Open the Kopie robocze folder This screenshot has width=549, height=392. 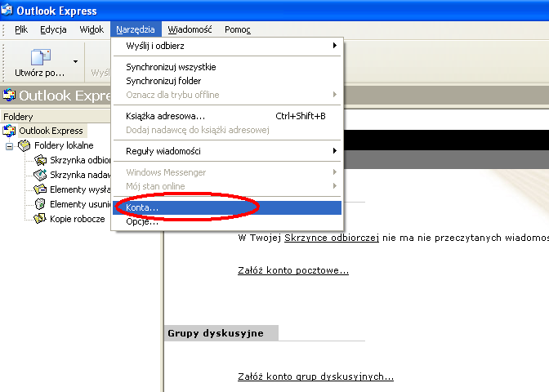coord(78,219)
